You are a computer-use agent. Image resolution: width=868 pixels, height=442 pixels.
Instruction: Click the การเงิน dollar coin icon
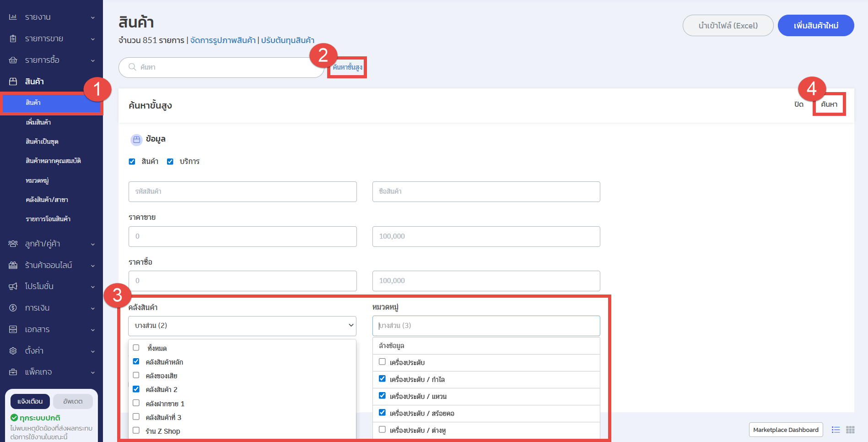13,308
